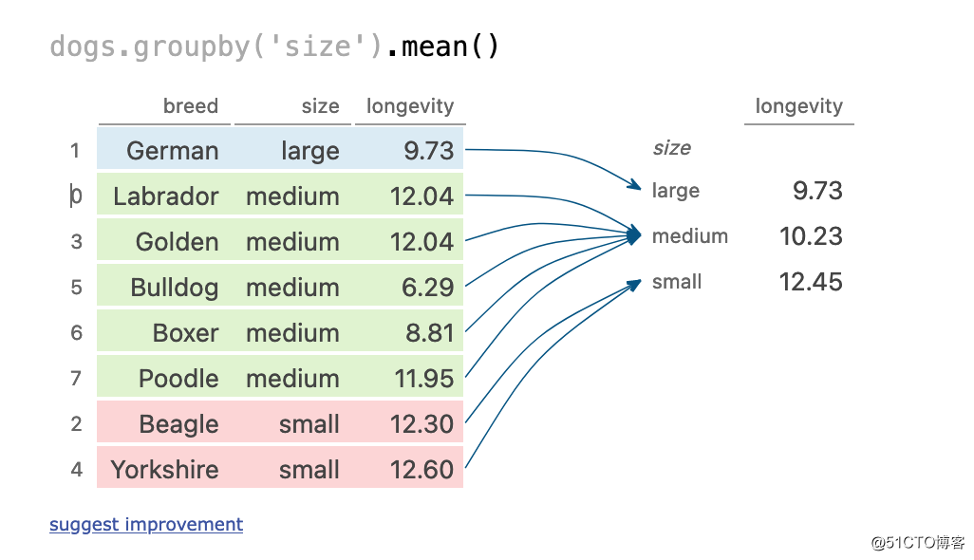
Task: Click the result table's longevity header
Action: [798, 106]
